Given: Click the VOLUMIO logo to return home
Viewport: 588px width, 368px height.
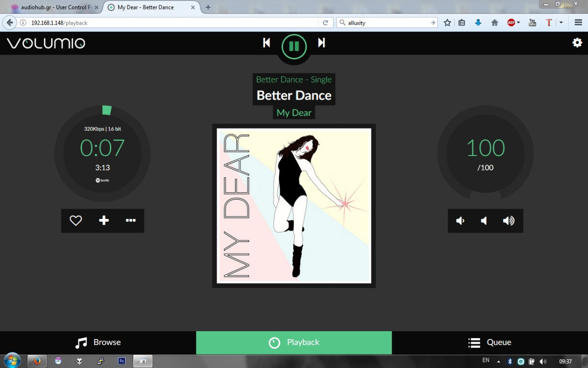Looking at the screenshot, I should (x=46, y=43).
